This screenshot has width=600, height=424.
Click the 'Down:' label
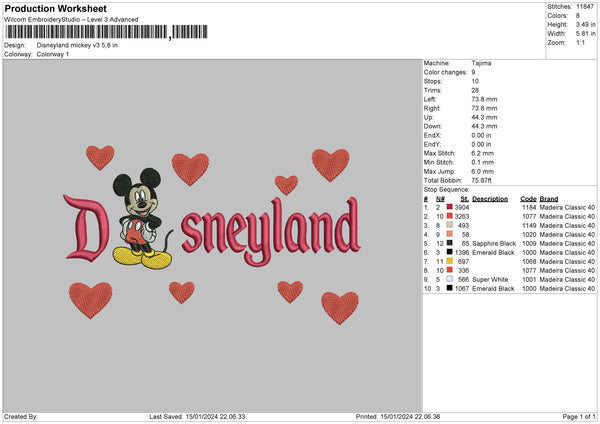coord(432,126)
